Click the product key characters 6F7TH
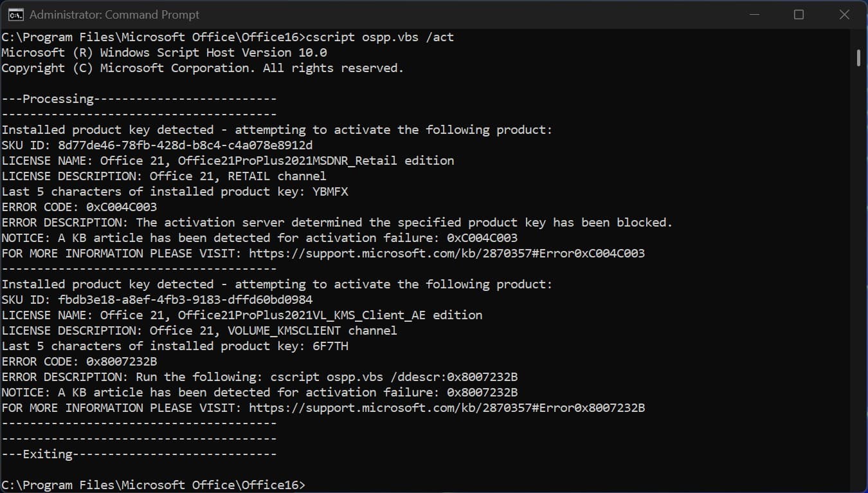This screenshot has width=868, height=493. click(x=330, y=346)
